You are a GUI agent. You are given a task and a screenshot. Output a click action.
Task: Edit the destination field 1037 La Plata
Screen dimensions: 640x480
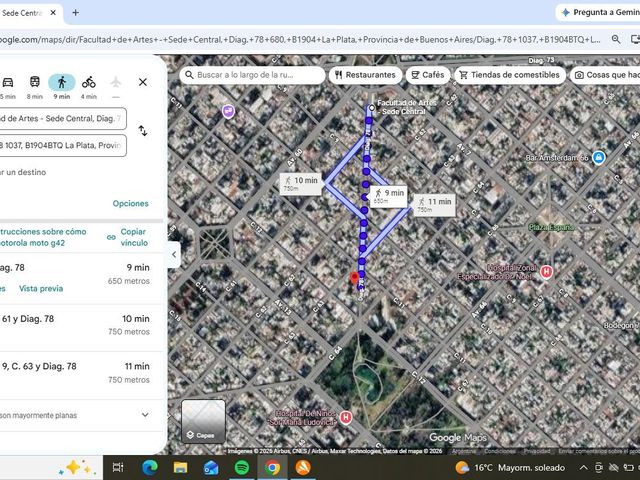(x=63, y=145)
